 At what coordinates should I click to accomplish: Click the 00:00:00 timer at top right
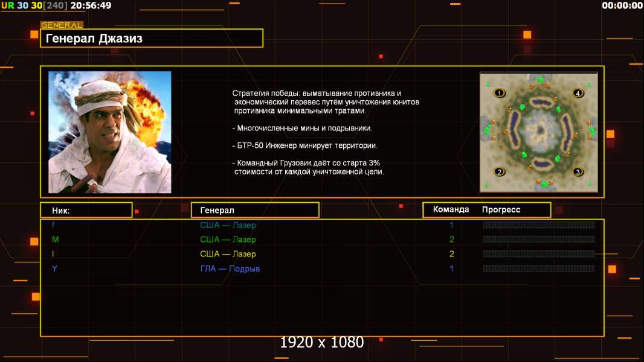(622, 6)
